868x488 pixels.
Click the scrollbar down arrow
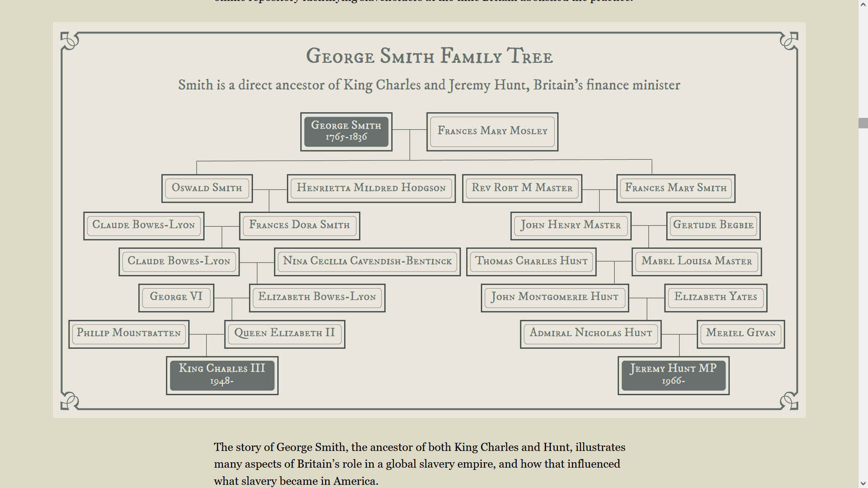tap(863, 483)
